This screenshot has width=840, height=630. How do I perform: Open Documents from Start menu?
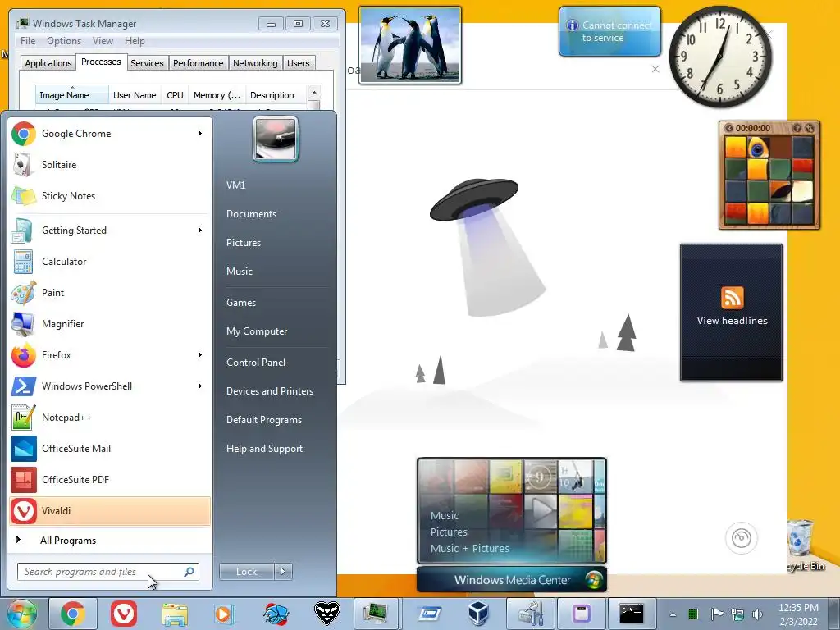(x=251, y=214)
